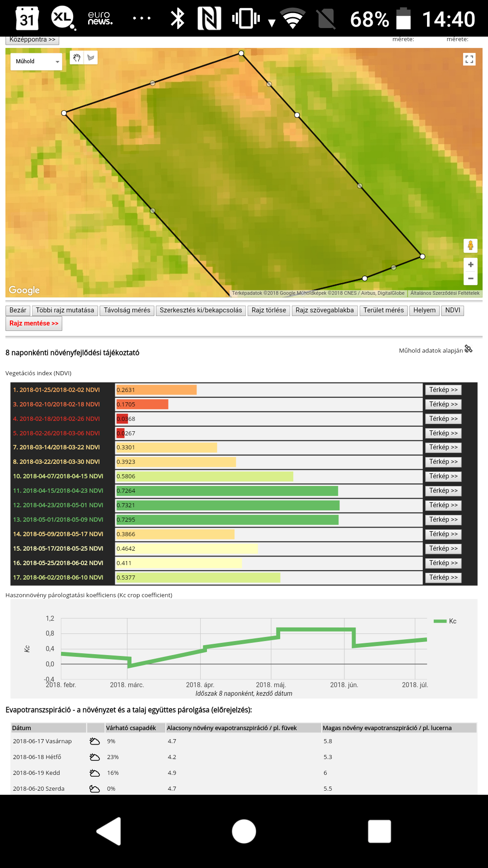Expand the Középpontra >> option
The image size is (488, 868).
tap(32, 40)
